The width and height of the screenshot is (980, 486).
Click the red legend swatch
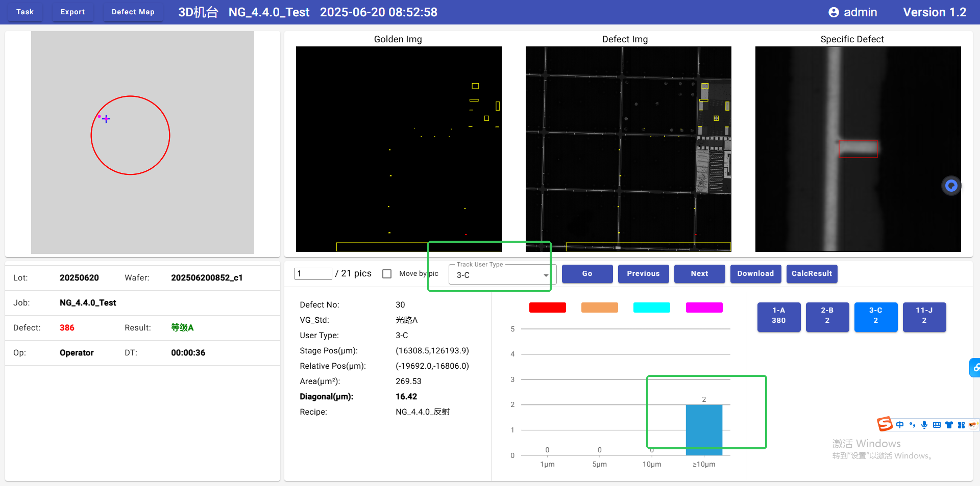(x=548, y=308)
